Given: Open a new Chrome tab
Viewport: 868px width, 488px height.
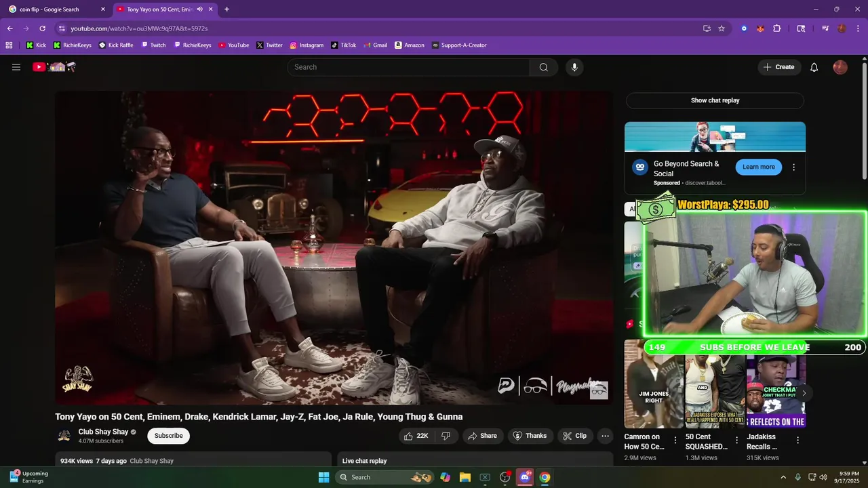Looking at the screenshot, I should tap(226, 9).
